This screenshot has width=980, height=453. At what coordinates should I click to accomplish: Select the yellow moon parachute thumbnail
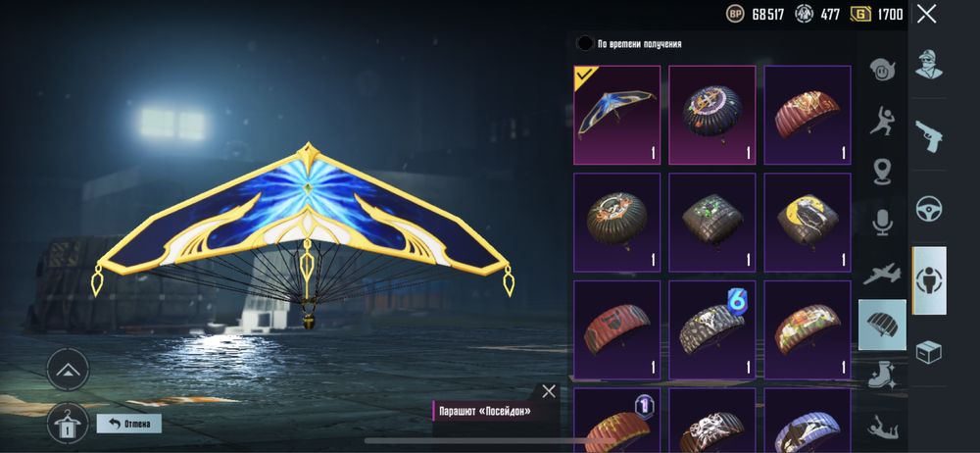point(807,223)
